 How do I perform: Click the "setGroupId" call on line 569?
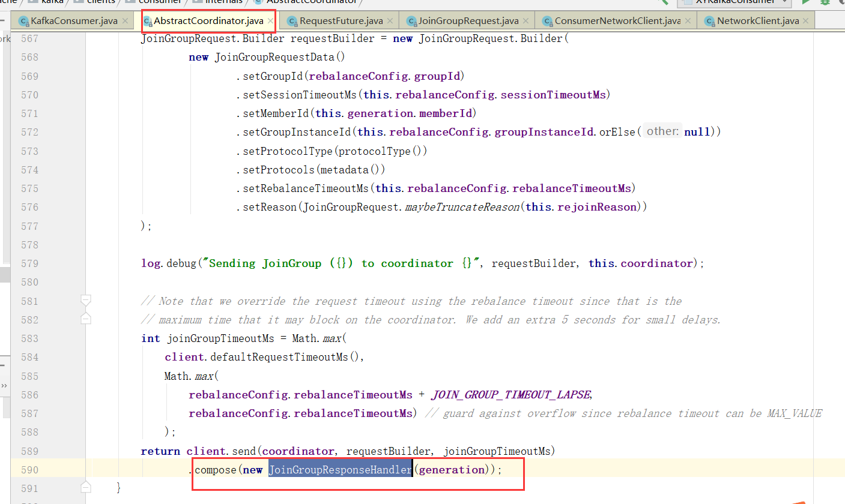point(273,76)
